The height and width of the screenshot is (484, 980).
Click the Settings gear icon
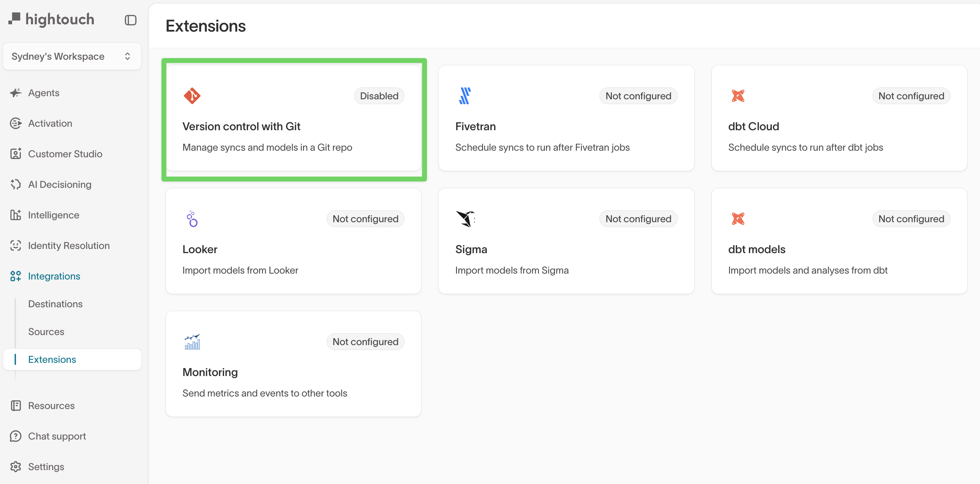pos(16,467)
